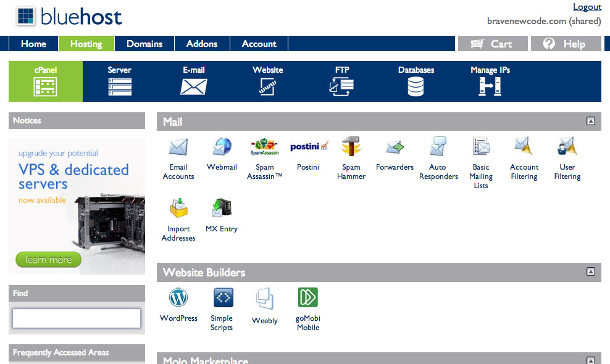Install WordPress from Website Builders
Viewport: 610px width, 364px height.
pos(178,297)
